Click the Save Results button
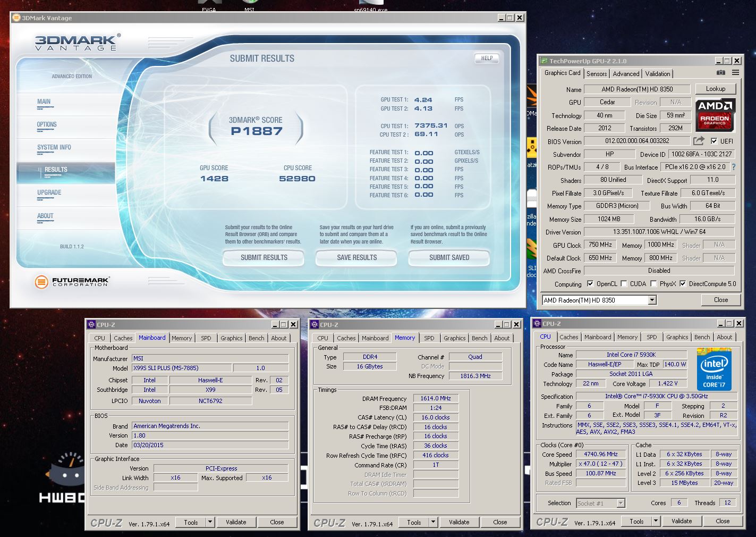Screen dimensions: 756x537 coord(356,258)
